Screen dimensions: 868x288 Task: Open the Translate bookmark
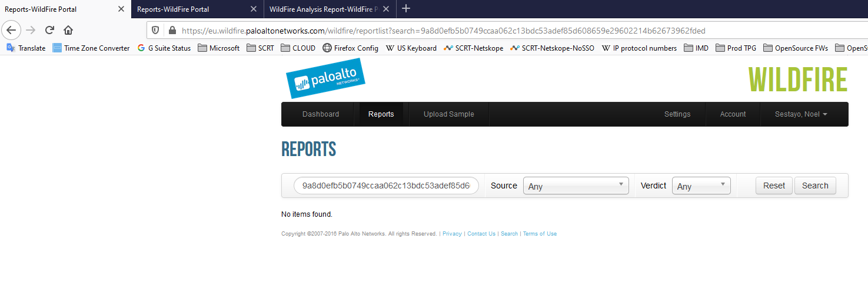(x=26, y=48)
